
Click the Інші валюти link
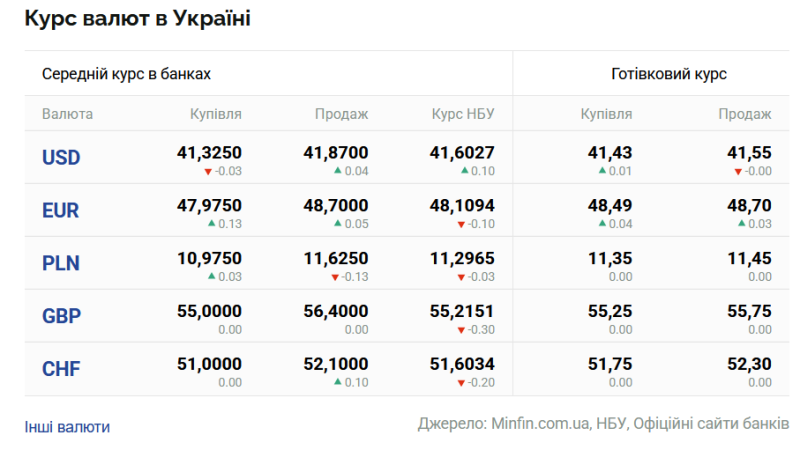pyautogui.click(x=67, y=427)
